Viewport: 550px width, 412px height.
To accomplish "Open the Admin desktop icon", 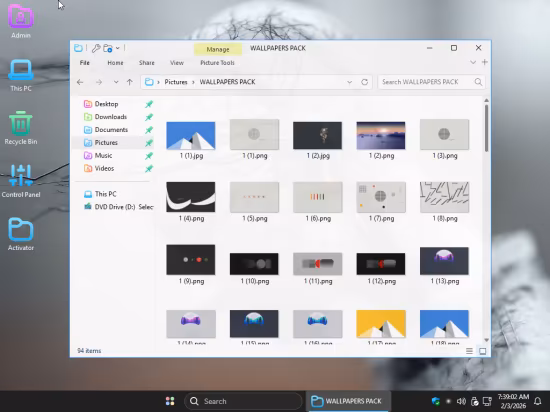I will click(x=21, y=21).
